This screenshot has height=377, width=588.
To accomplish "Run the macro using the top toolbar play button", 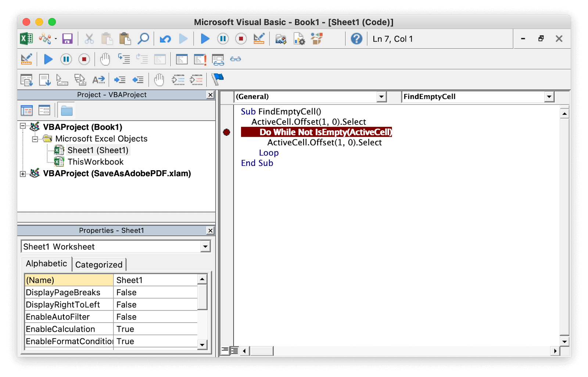I will coord(205,39).
